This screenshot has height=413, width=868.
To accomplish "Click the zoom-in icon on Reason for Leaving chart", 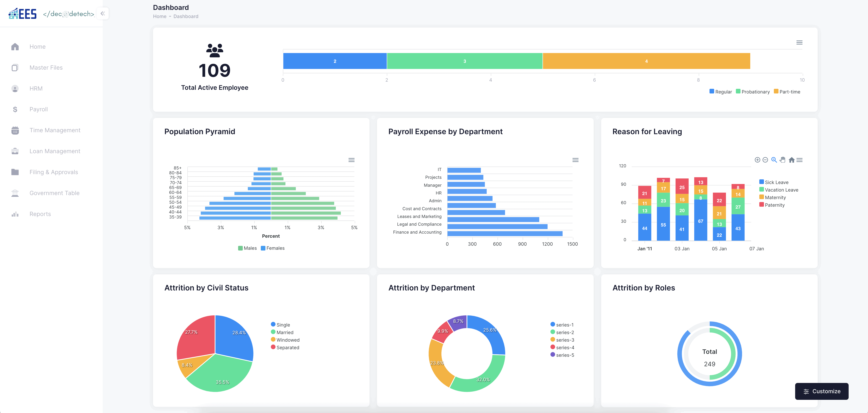I will [774, 160].
